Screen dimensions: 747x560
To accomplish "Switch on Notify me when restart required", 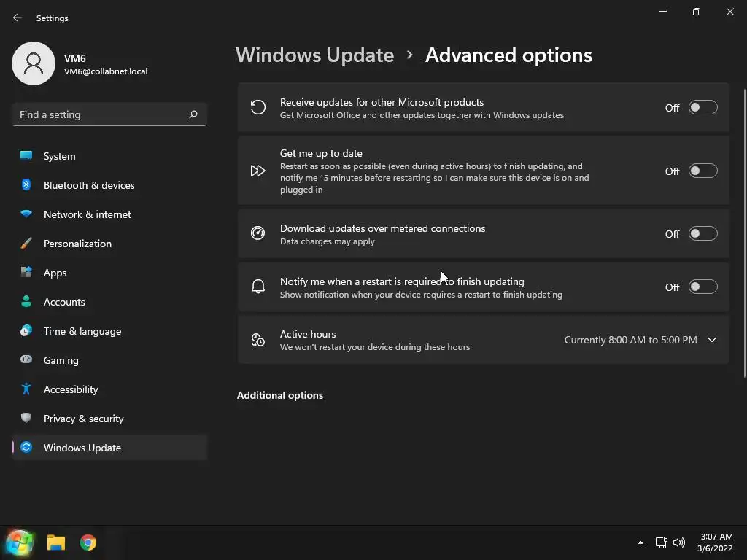I will [x=703, y=287].
